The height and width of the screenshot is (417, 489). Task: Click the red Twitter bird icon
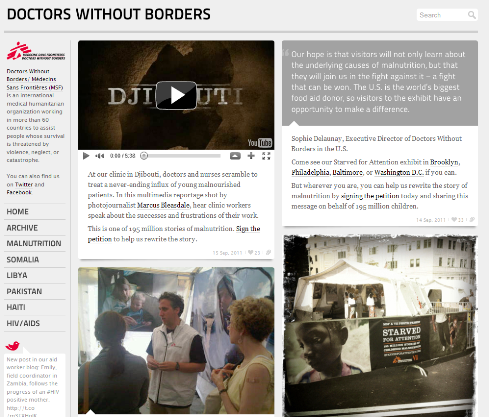[x=13, y=346]
